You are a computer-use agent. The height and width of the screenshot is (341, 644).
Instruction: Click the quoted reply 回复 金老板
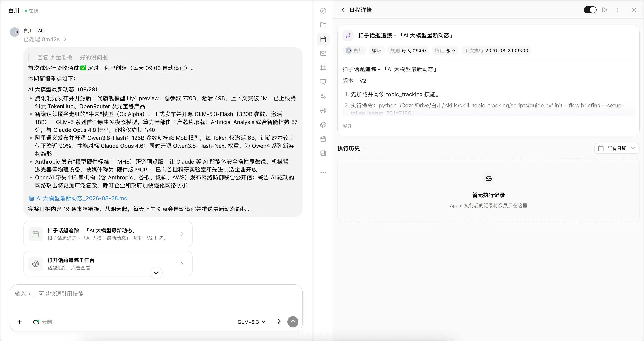[x=73, y=57]
